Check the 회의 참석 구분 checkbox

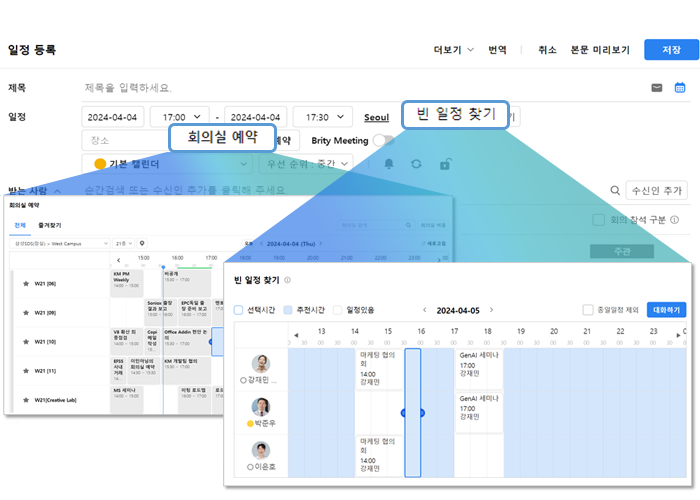(x=598, y=220)
